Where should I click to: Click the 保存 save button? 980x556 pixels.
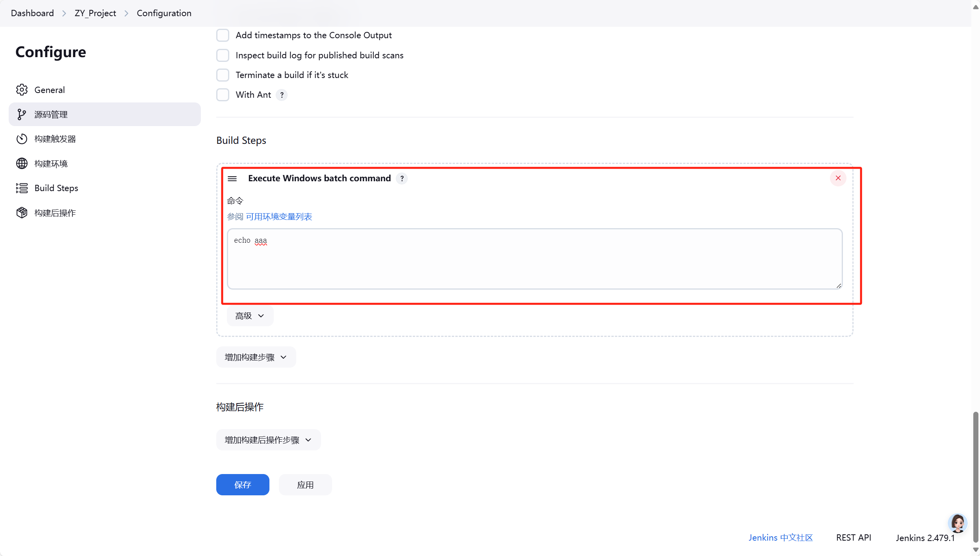tap(242, 485)
